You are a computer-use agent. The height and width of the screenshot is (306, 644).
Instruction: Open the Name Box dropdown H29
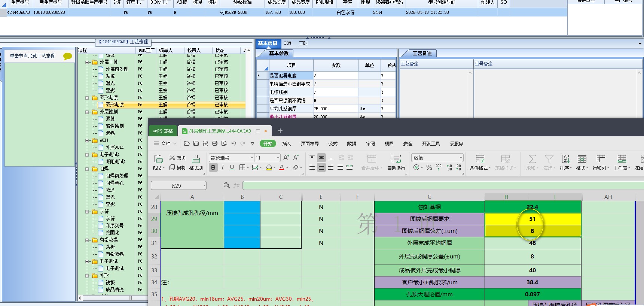tap(204, 185)
